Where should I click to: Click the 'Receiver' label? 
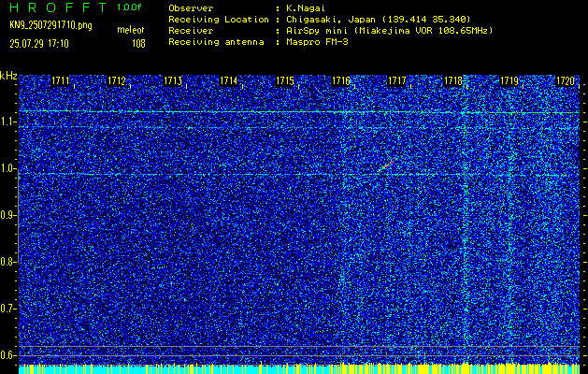pyautogui.click(x=191, y=31)
